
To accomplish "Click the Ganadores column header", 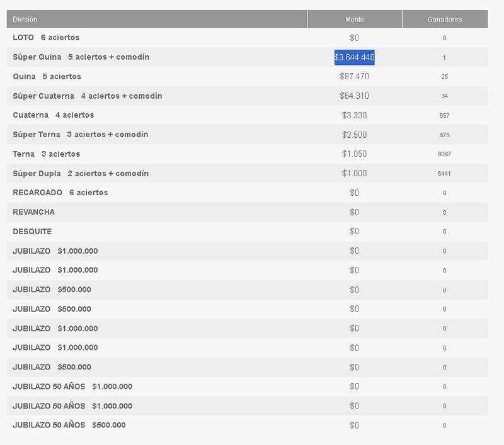I will click(x=444, y=20).
